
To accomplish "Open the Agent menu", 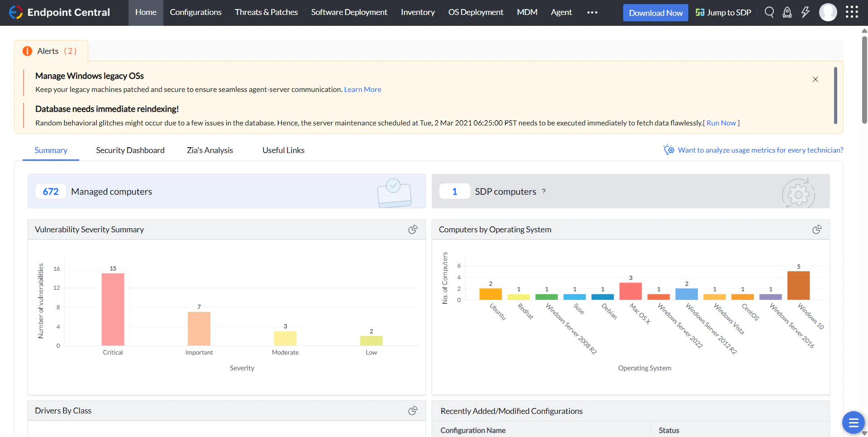I will point(561,13).
